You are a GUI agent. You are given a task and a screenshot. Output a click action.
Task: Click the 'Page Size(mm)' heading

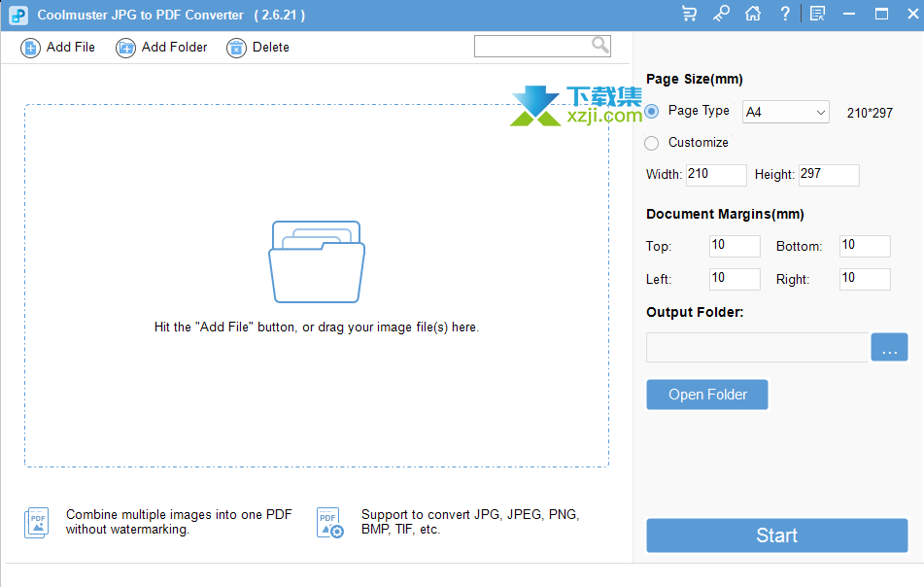click(x=694, y=79)
